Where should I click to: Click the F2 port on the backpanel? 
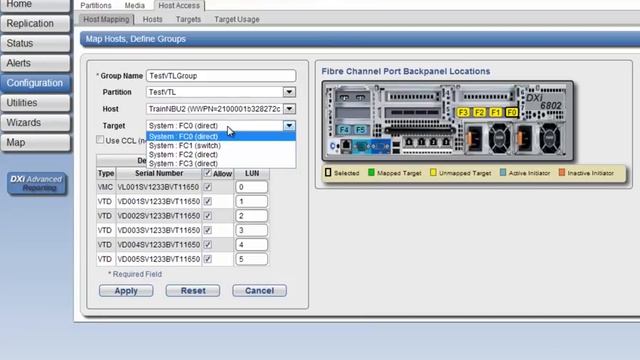click(479, 112)
